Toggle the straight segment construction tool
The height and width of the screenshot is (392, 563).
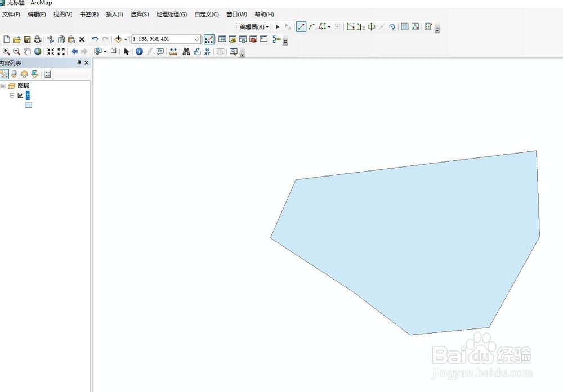pyautogui.click(x=301, y=26)
